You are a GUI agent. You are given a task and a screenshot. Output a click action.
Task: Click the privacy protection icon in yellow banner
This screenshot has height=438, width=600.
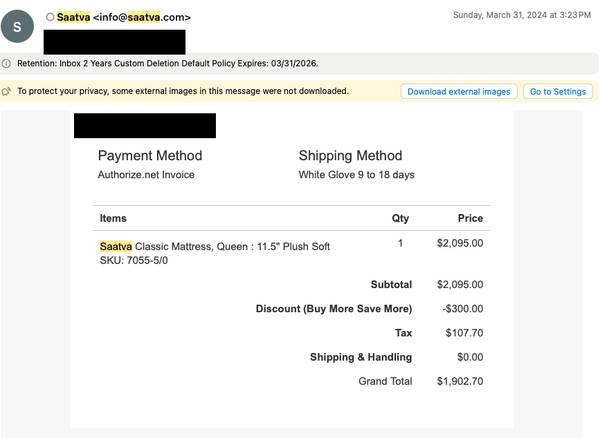(x=7, y=91)
